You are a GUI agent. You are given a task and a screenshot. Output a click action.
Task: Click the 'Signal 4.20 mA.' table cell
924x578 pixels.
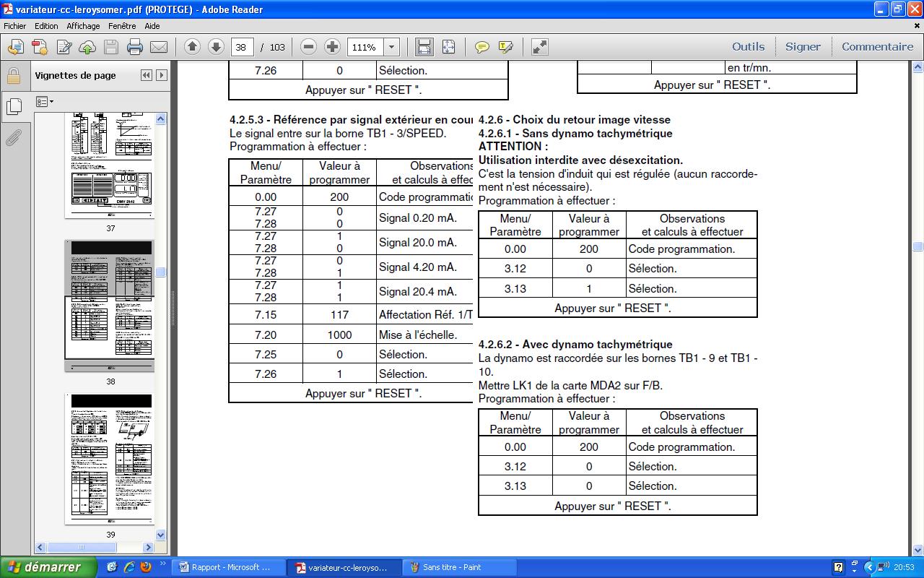point(425,267)
